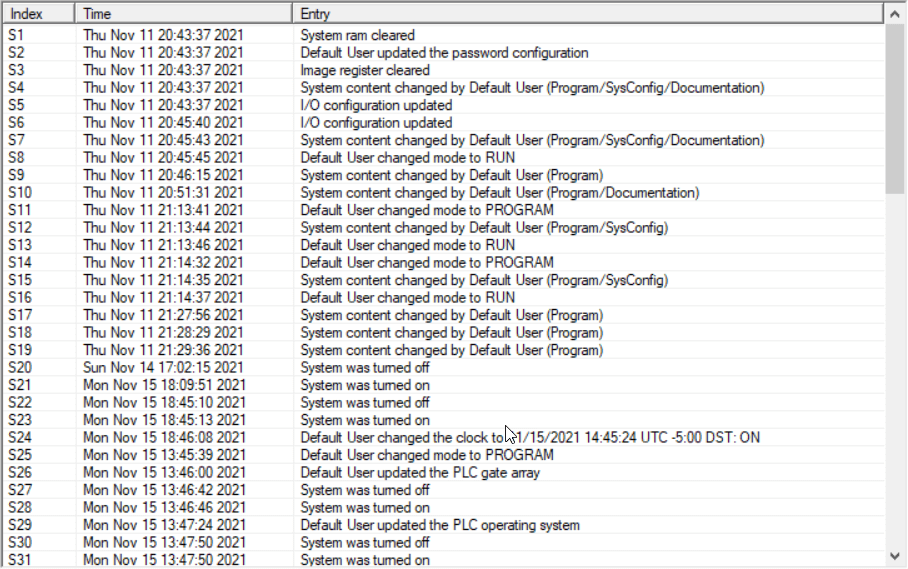The width and height of the screenshot is (908, 569).
Task: Select PLC gate array updated entry
Action: (x=420, y=473)
